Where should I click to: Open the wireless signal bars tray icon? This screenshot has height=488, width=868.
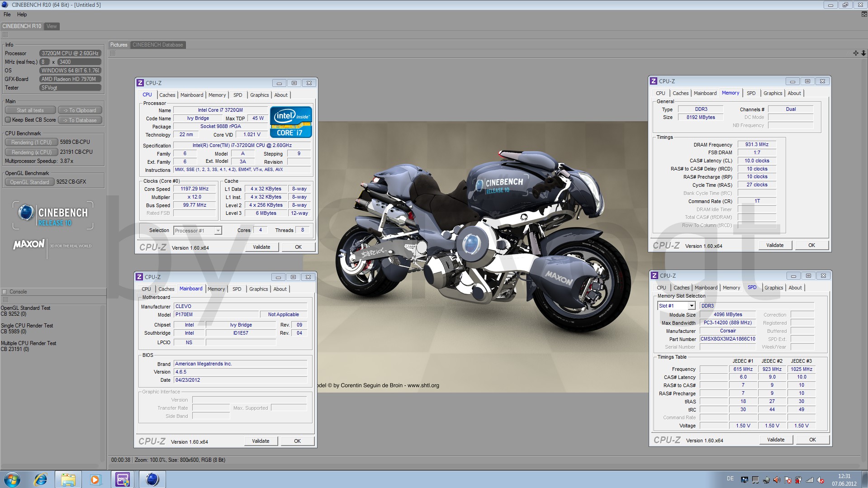point(810,480)
